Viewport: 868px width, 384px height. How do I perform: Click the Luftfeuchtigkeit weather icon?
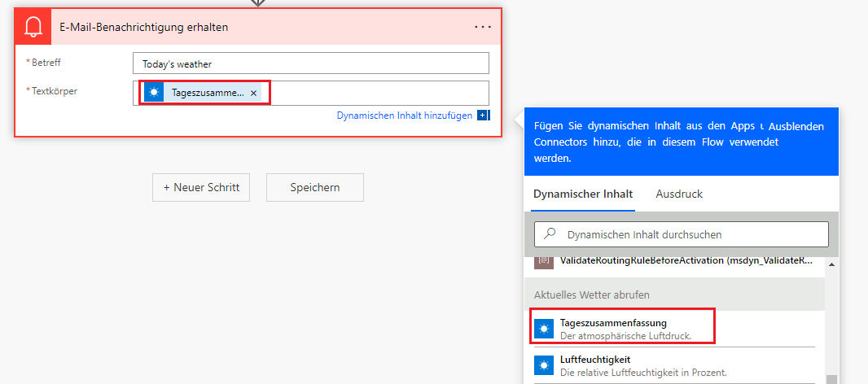point(544,365)
